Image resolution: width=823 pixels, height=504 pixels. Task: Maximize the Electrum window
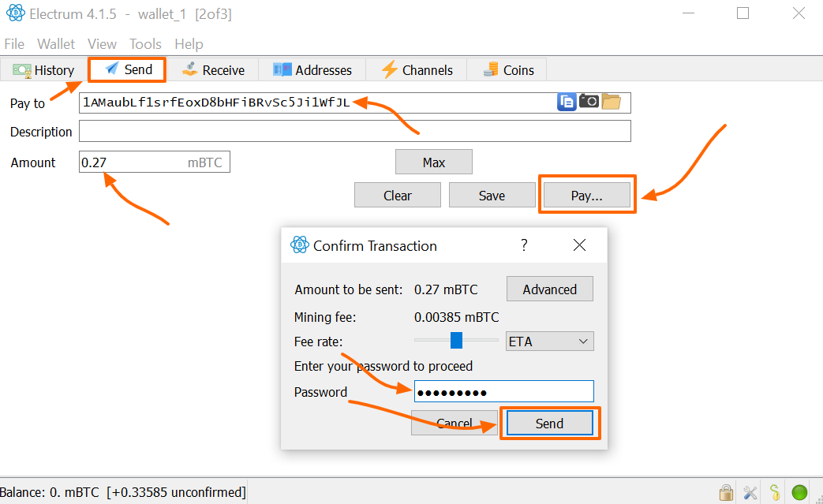click(743, 13)
